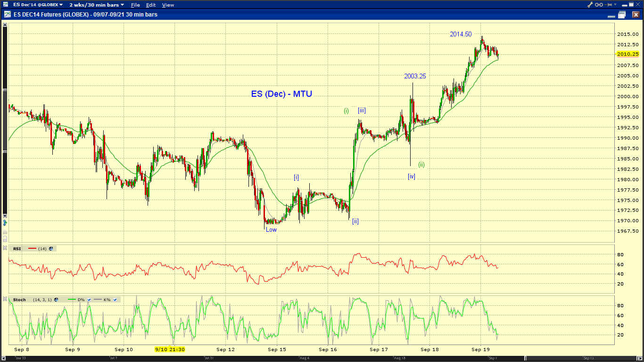Open the File menu
Viewport: 644px width, 362px height.
click(x=135, y=5)
